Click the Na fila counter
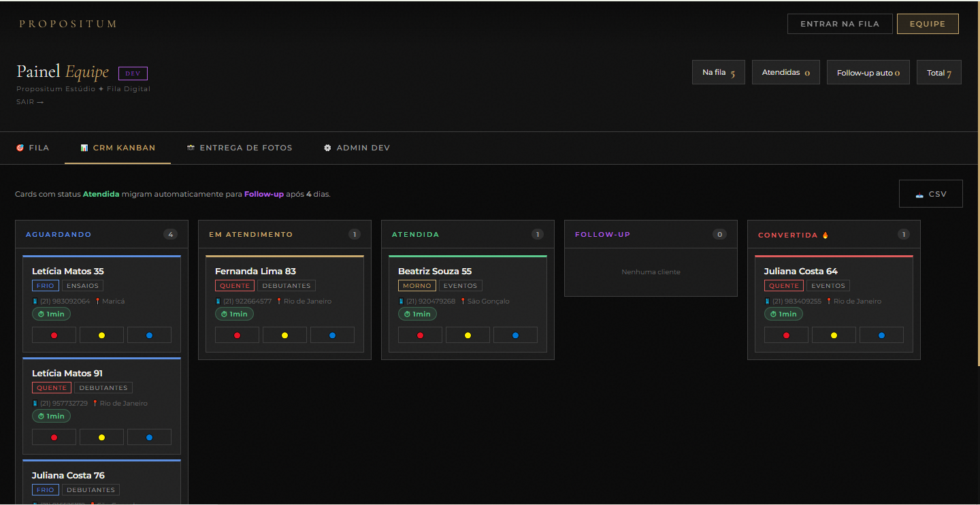 click(x=719, y=72)
